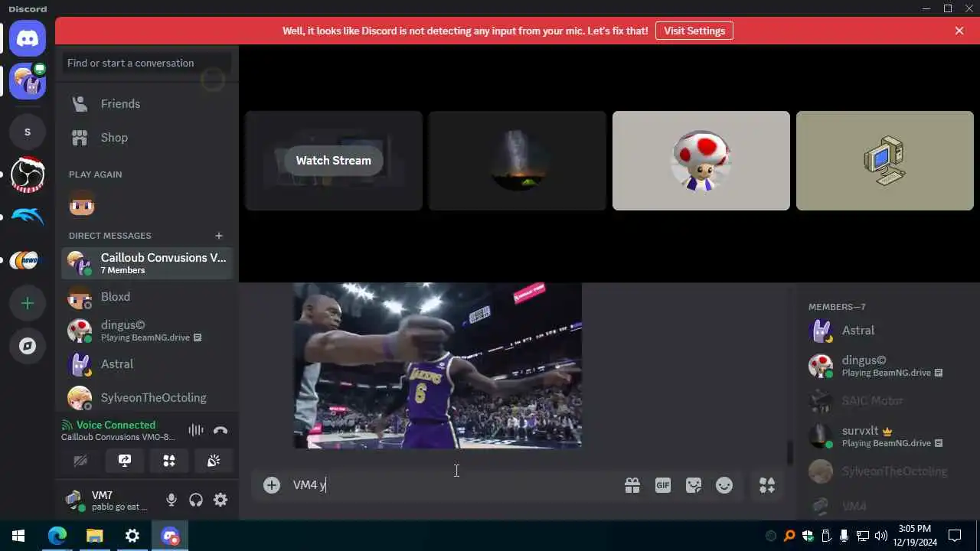Dismiss the red mic warning banner

(959, 31)
